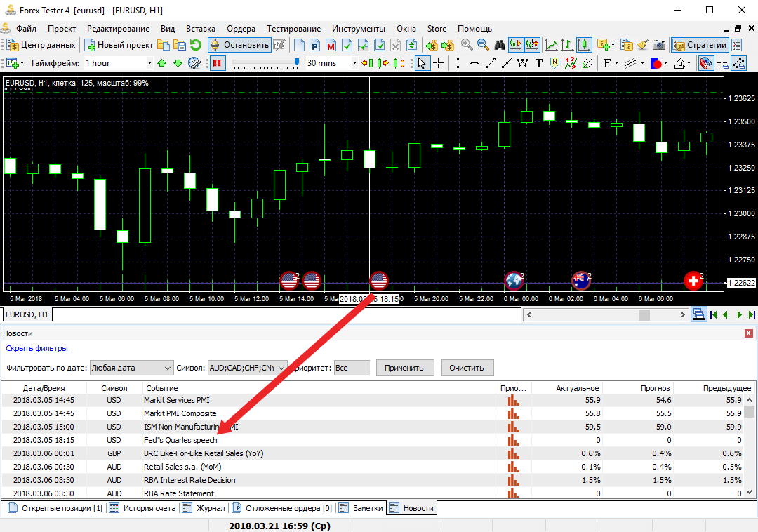Click the zoom out magnifier icon
The width and height of the screenshot is (758, 532).
[483, 45]
